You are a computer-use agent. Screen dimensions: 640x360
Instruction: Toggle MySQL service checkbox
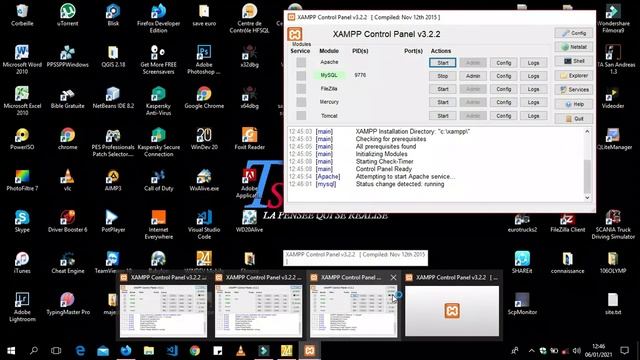pyautogui.click(x=301, y=76)
